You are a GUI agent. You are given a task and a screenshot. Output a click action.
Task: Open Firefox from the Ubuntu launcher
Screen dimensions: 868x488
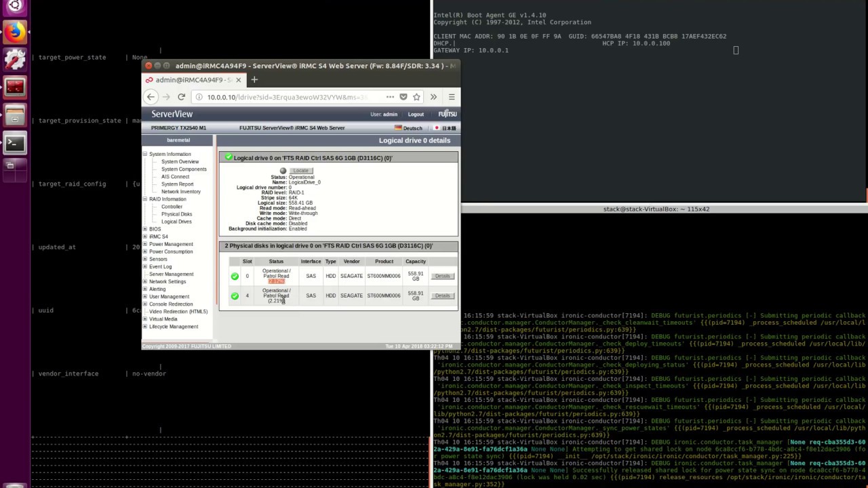(x=15, y=32)
